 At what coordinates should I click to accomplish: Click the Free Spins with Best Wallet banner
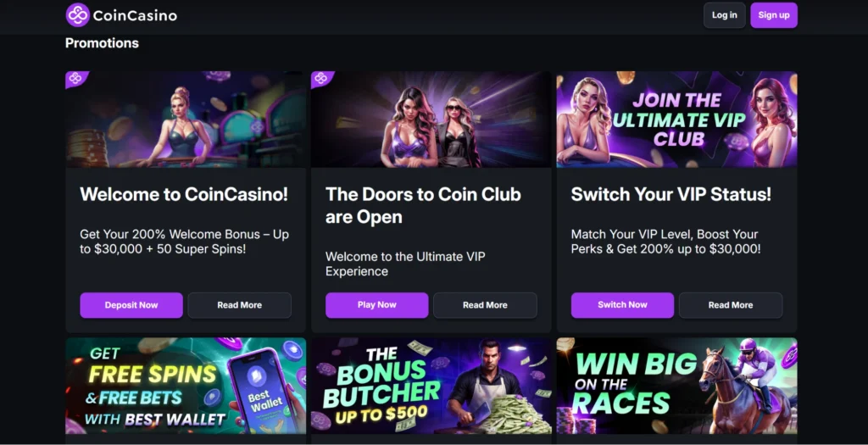point(186,386)
